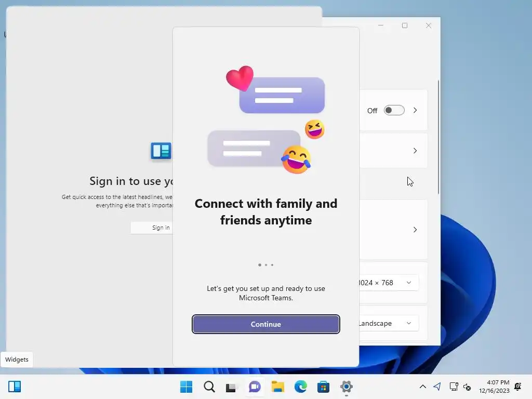This screenshot has width=532, height=399.
Task: Close the Settings window
Action: coord(429,25)
